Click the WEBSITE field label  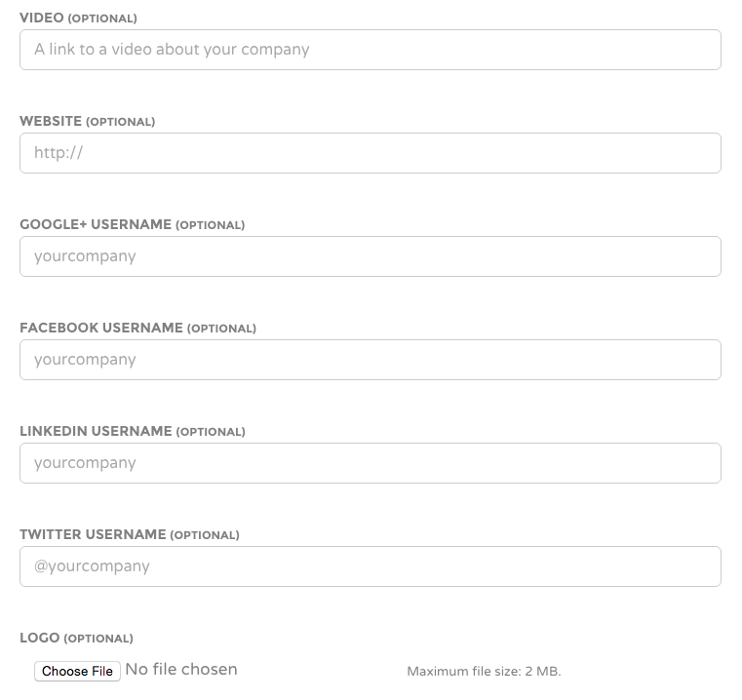[x=51, y=122]
